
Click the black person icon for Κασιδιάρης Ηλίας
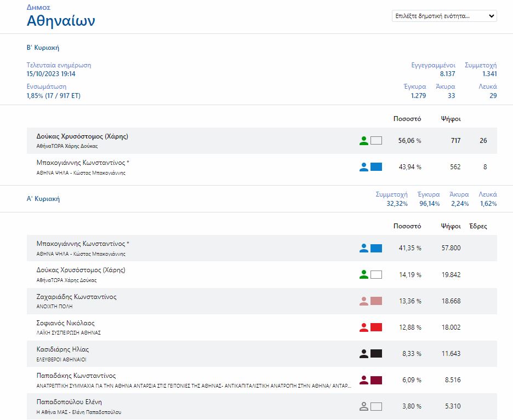363,354
